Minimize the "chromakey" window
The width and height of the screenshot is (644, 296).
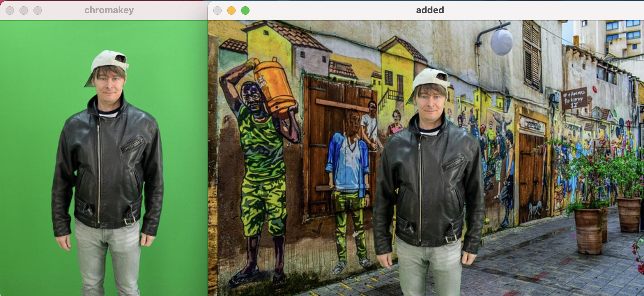click(24, 10)
